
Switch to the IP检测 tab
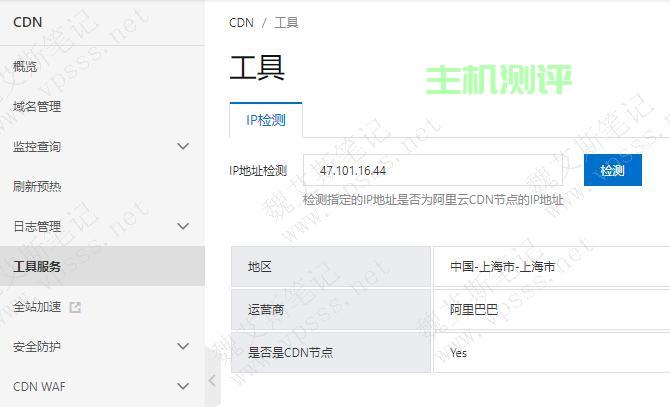[x=266, y=120]
